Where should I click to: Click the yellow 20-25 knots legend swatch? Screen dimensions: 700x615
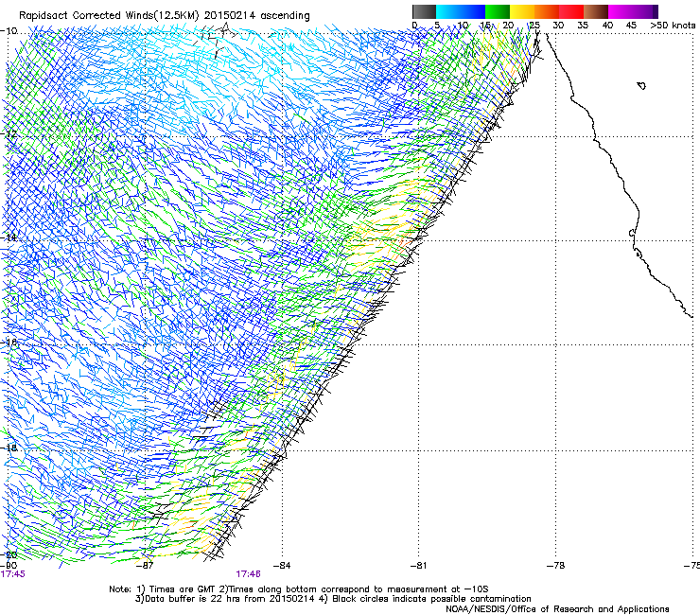tap(522, 11)
